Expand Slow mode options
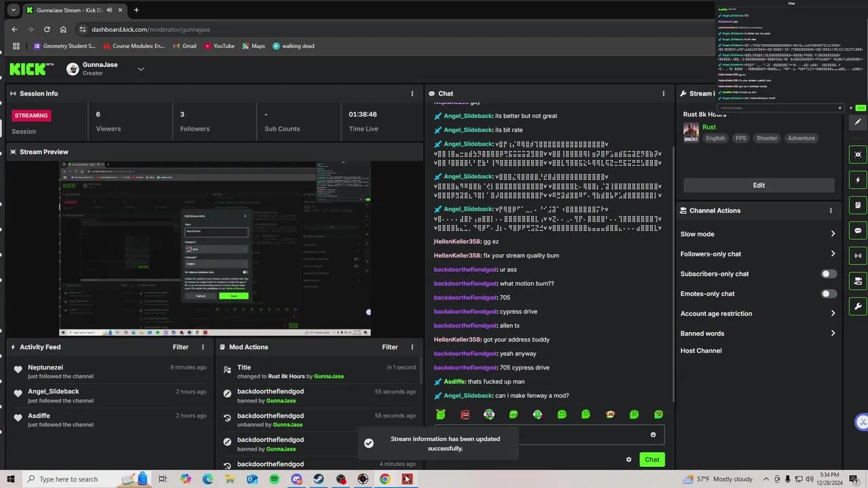 click(833, 234)
